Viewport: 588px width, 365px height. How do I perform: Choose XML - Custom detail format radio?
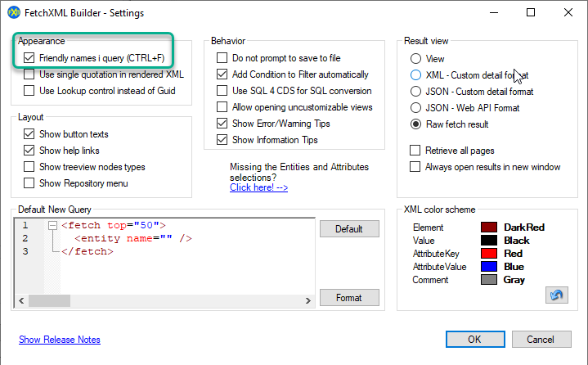416,75
